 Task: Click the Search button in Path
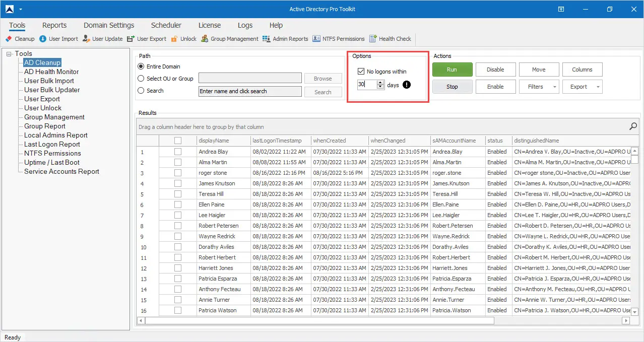[323, 92]
